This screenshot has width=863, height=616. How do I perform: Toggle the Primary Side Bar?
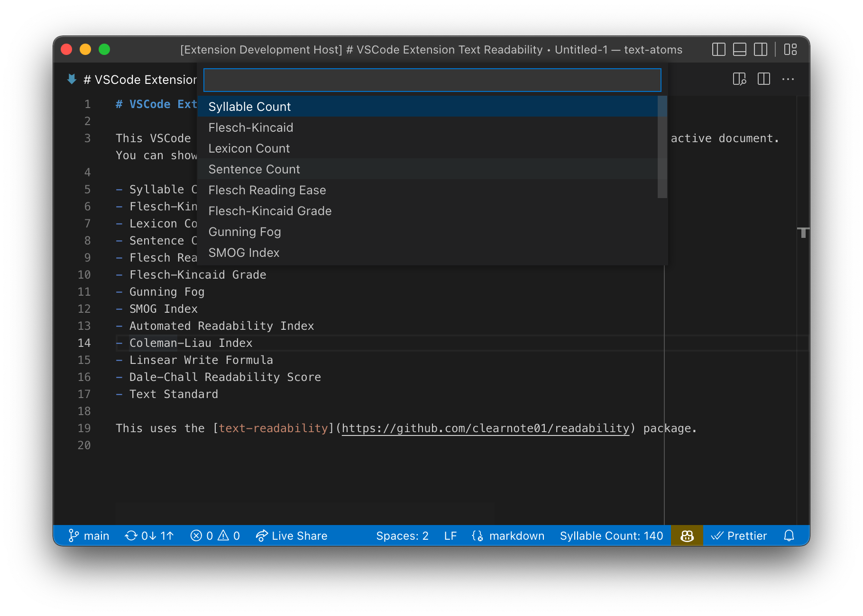coord(718,49)
